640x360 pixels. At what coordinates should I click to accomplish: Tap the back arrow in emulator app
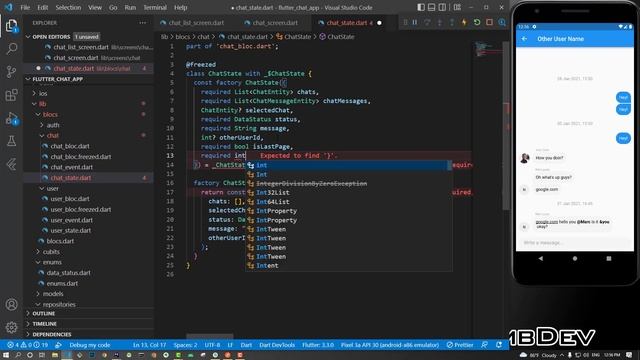coord(524,39)
